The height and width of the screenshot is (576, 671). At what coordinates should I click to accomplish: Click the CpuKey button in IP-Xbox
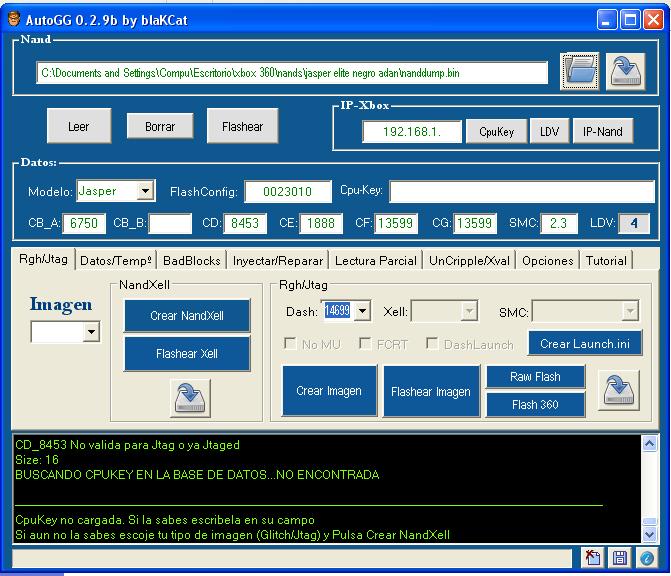tap(496, 131)
